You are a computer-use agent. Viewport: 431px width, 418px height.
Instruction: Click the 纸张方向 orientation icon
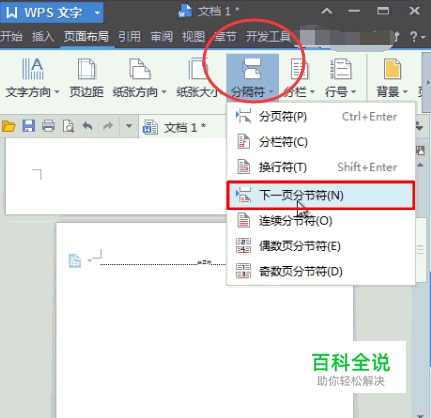139,69
